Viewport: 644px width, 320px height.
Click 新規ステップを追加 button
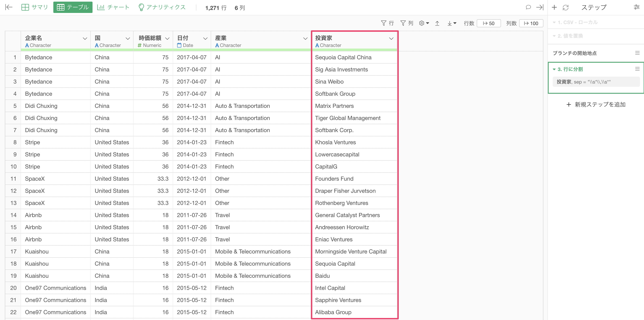596,104
